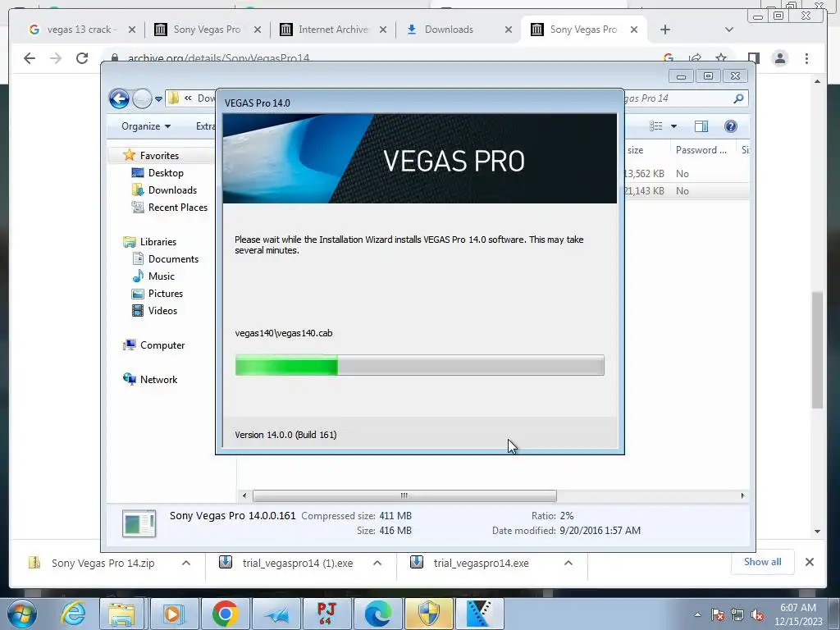Open the Organize menu in Explorer
The width and height of the screenshot is (840, 630).
pos(146,126)
